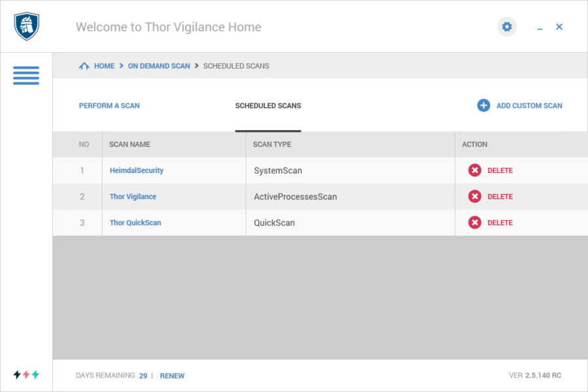This screenshot has width=588, height=392.
Task: Open the settings gear icon
Action: click(x=506, y=27)
